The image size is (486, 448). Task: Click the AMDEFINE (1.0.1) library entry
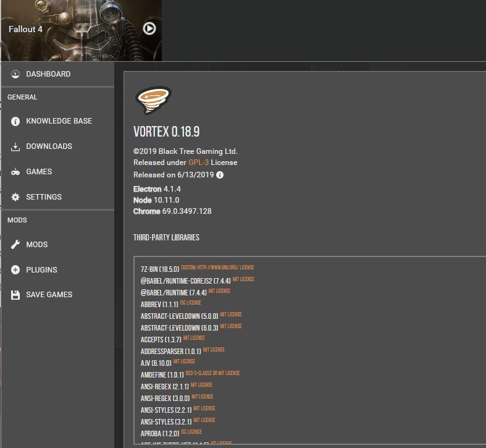pos(162,375)
